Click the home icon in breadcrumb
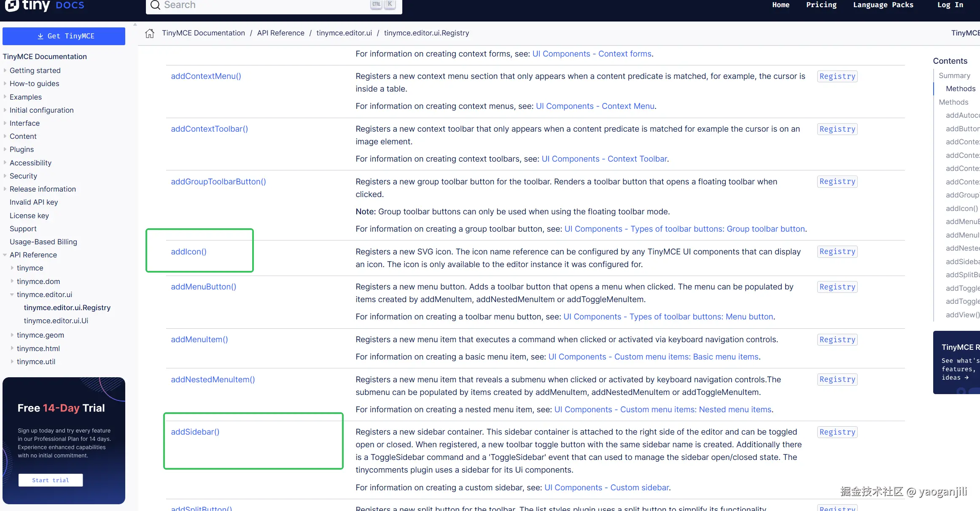Image resolution: width=980 pixels, height=511 pixels. (150, 33)
